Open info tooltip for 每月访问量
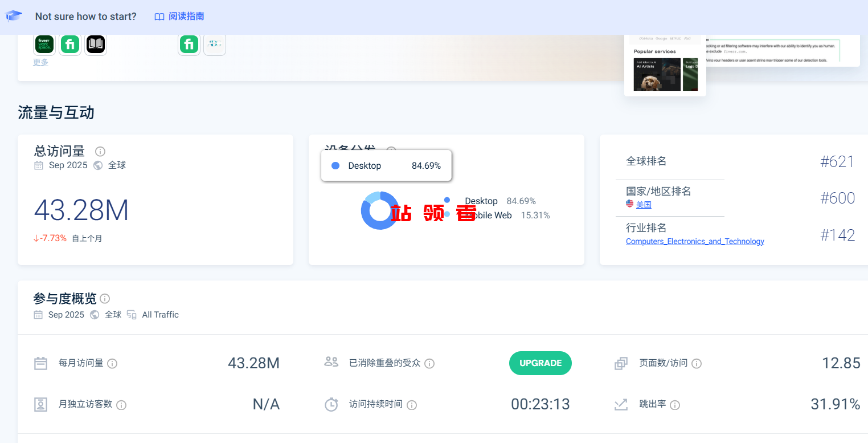868x443 pixels. tap(112, 364)
